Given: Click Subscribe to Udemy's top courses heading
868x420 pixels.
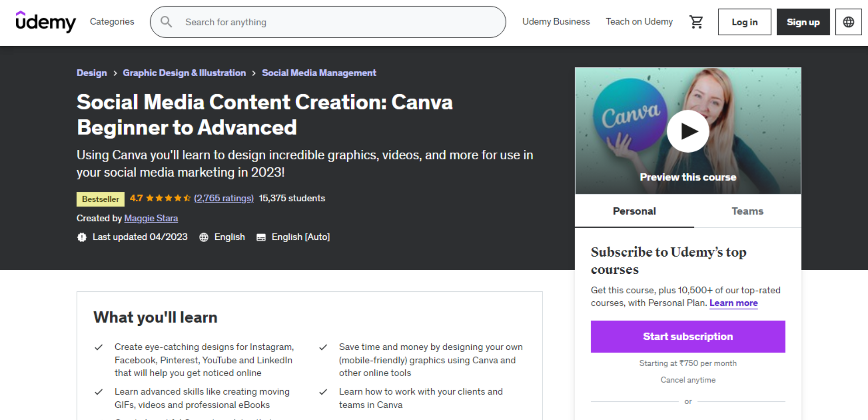Looking at the screenshot, I should coord(668,261).
